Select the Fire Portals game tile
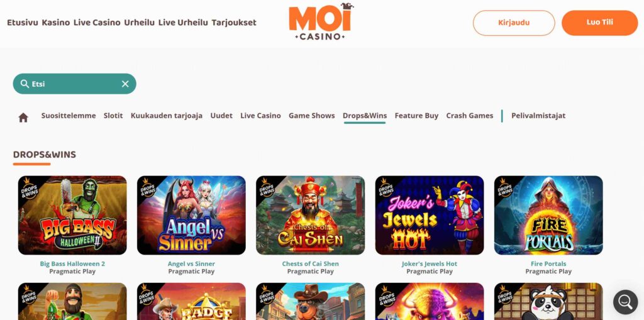Screen dimensions: 644x320 click(x=548, y=215)
